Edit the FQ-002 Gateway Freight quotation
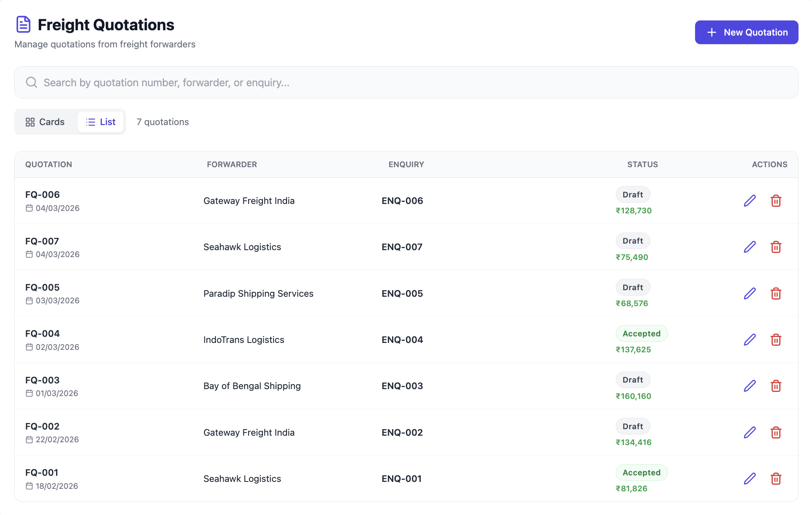Image resolution: width=812 pixels, height=515 pixels. point(749,432)
